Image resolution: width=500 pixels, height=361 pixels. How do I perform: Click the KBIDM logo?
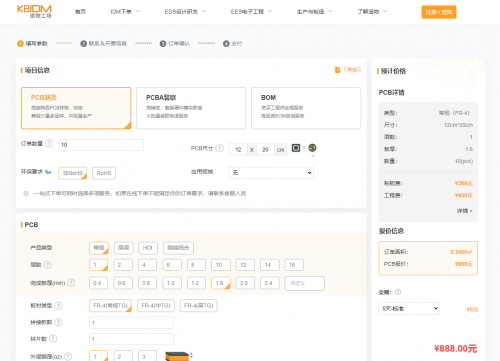(34, 11)
